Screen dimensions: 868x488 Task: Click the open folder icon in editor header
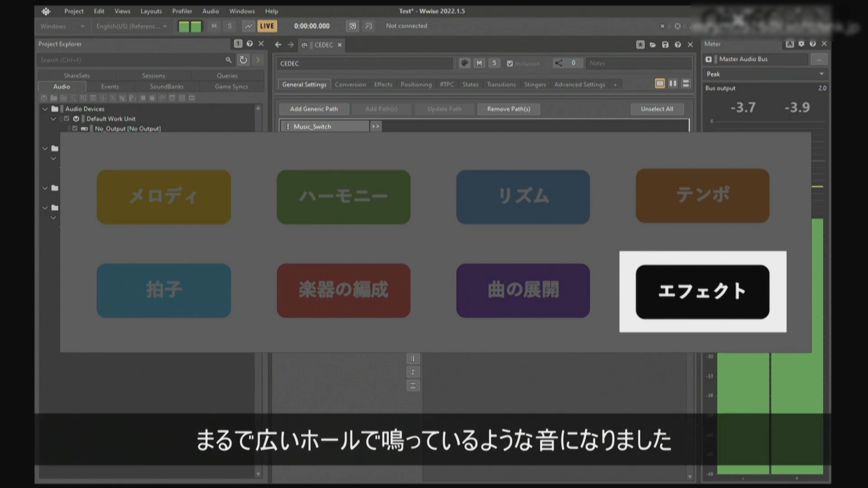[653, 45]
